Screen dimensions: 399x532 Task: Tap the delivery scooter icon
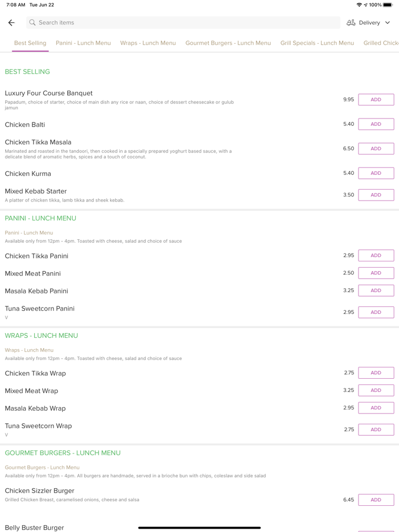tap(351, 23)
